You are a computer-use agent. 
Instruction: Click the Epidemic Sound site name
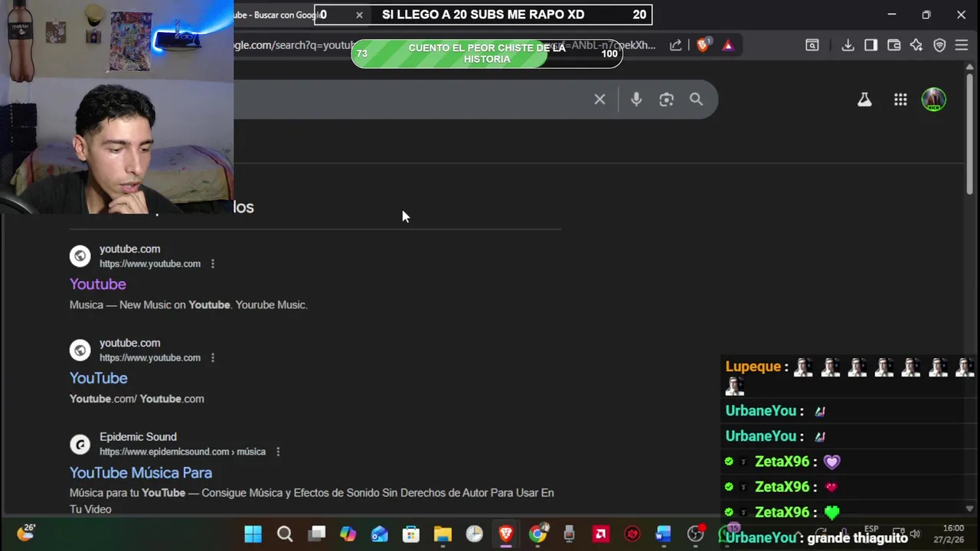(138, 437)
